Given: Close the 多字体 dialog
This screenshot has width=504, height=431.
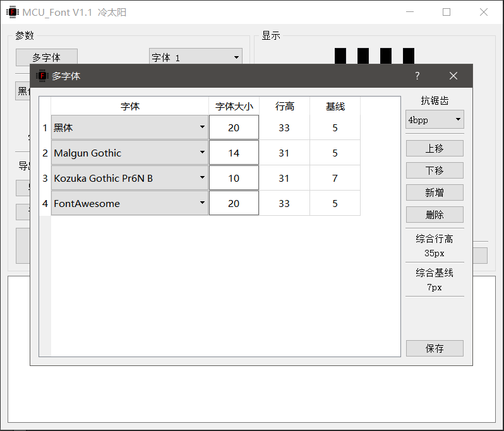Looking at the screenshot, I should 453,76.
